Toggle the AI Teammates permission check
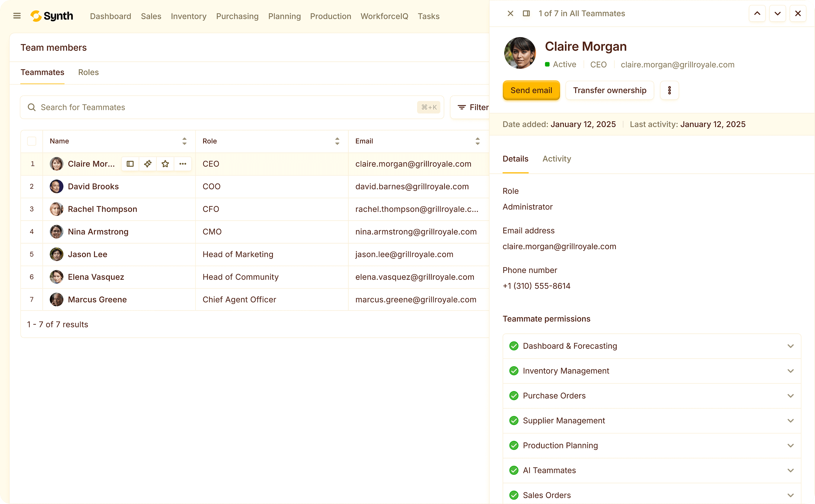The image size is (815, 504). click(513, 470)
